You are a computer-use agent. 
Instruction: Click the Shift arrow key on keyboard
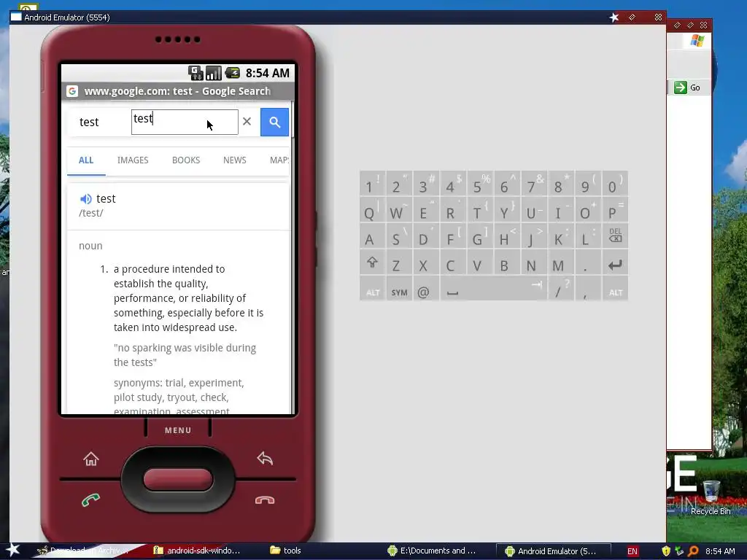[372, 262]
